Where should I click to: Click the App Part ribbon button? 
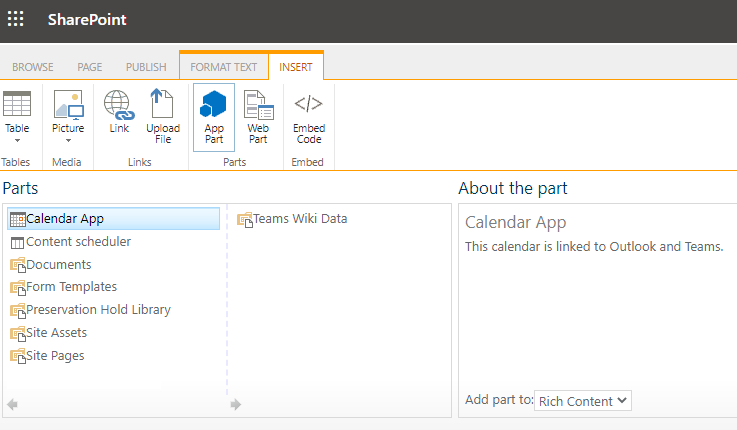pos(214,117)
